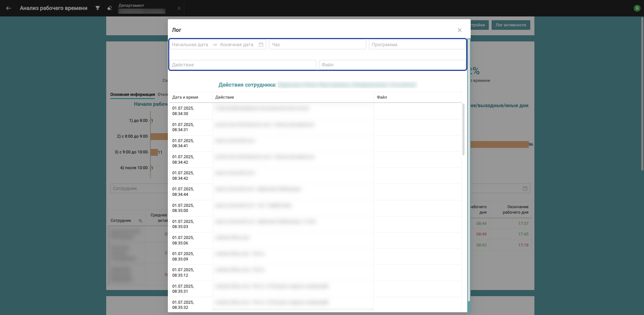Click the back arrow in the top bar
This screenshot has height=315, width=644.
coord(9,8)
